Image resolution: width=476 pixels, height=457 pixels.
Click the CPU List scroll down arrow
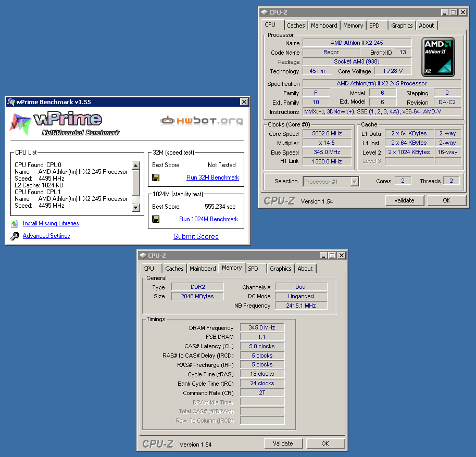click(136, 208)
